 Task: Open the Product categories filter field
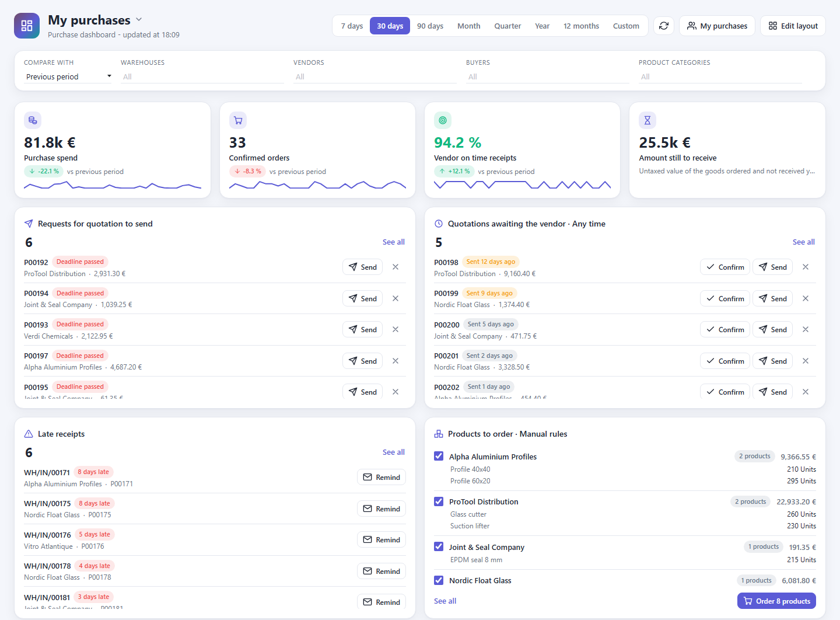click(x=720, y=76)
